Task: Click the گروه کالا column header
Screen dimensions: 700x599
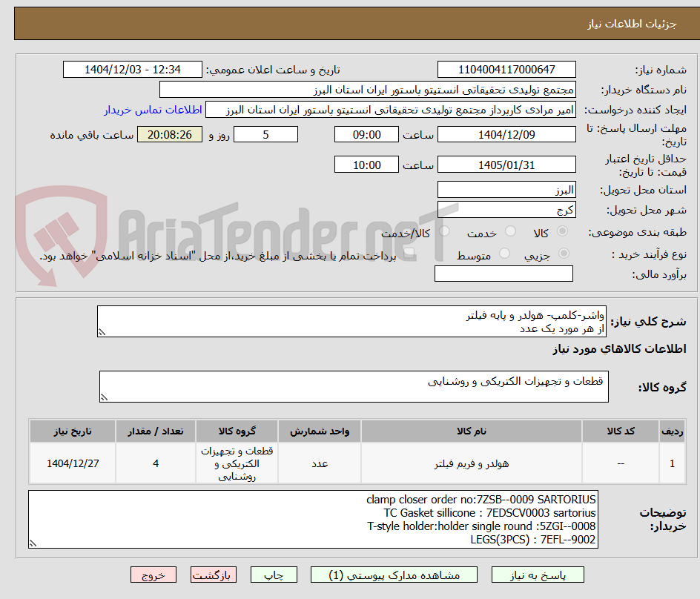Action: pyautogui.click(x=237, y=431)
